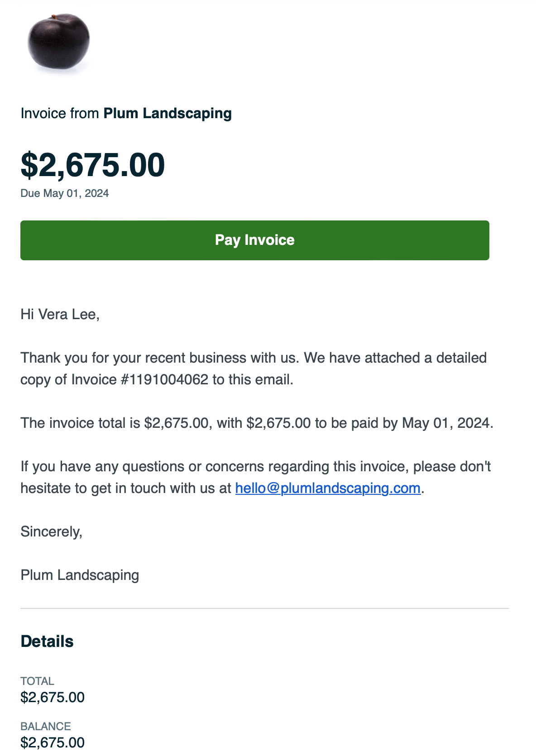Click the Plum Landscaping signature text
This screenshot has height=756, width=536.
[x=80, y=575]
